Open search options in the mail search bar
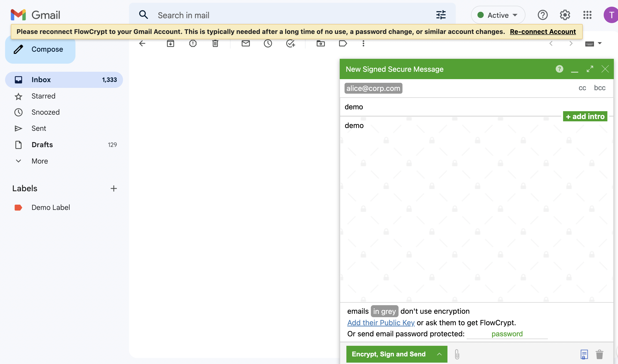Screen dimensions: 618x364 [441, 15]
